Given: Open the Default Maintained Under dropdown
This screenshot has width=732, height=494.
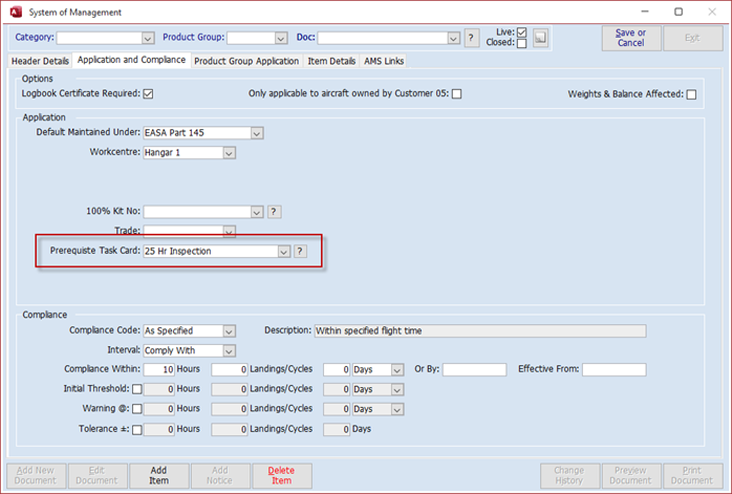Looking at the screenshot, I should pyautogui.click(x=257, y=133).
